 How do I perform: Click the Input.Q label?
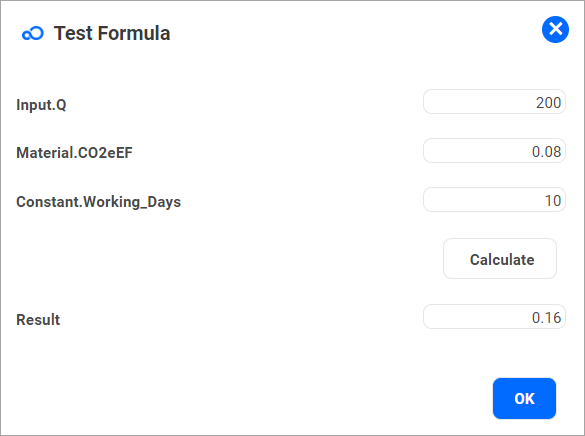click(41, 105)
